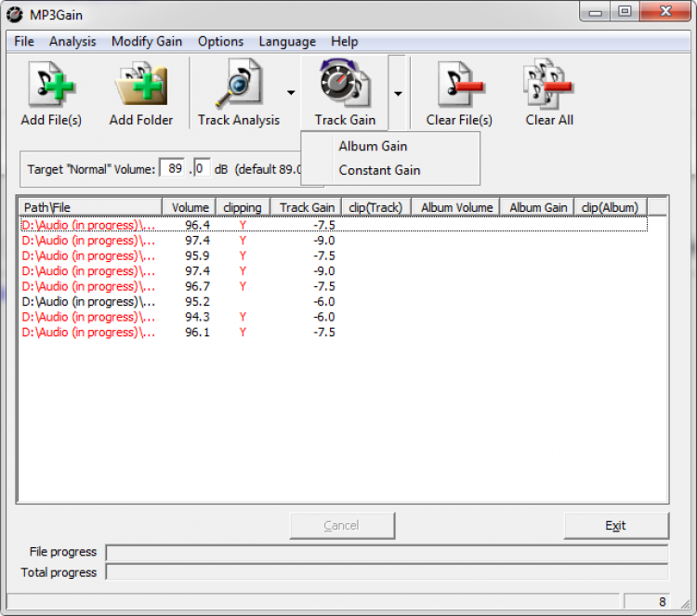Click clip(Album) column header
697x616 pixels.
(611, 207)
